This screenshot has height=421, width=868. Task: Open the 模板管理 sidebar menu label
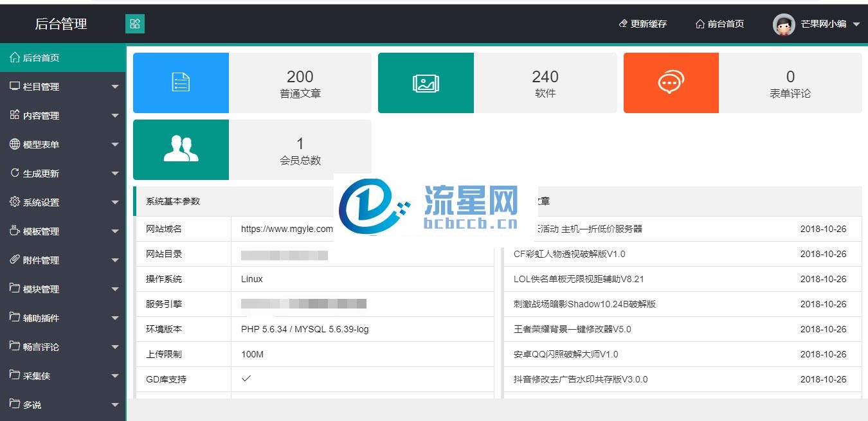41,231
